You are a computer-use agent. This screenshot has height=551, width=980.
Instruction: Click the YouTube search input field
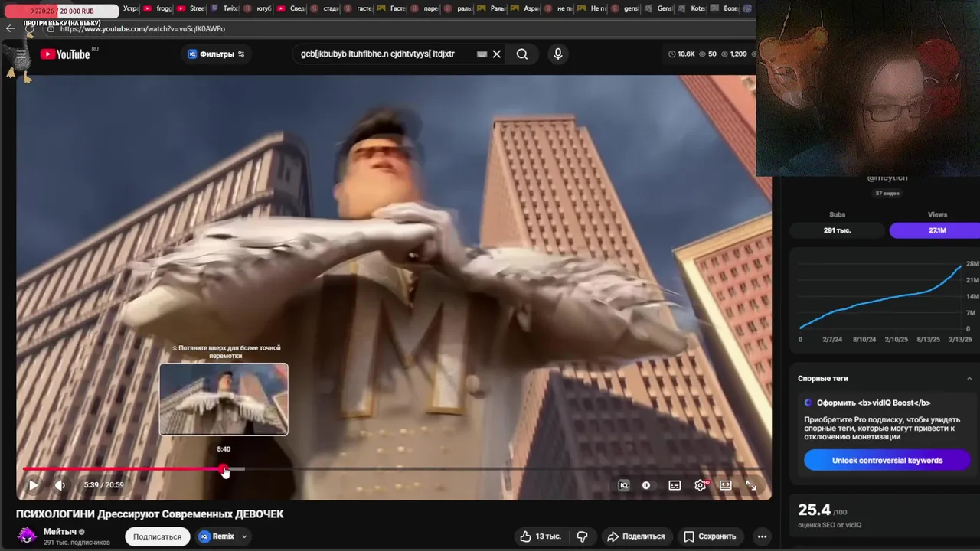[383, 54]
